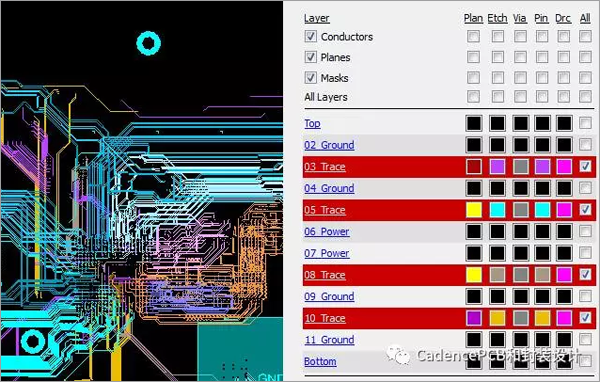
Task: Click the purple Etch swatch of 03_Trace
Action: click(497, 167)
